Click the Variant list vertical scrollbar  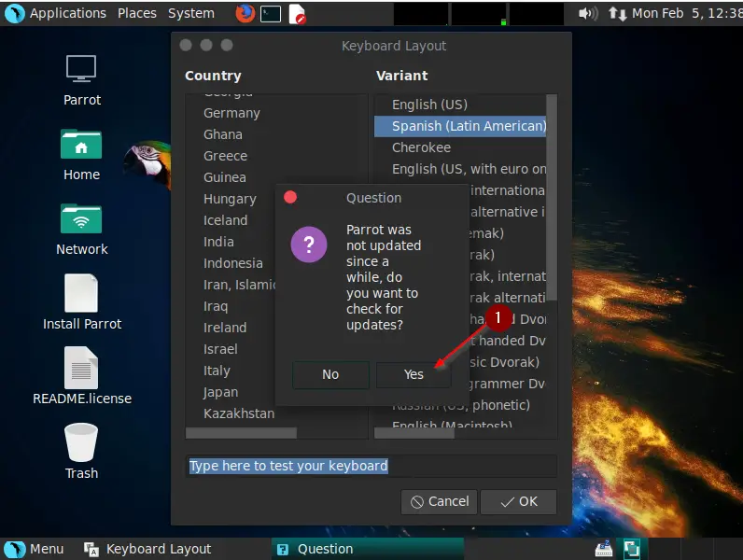click(551, 197)
